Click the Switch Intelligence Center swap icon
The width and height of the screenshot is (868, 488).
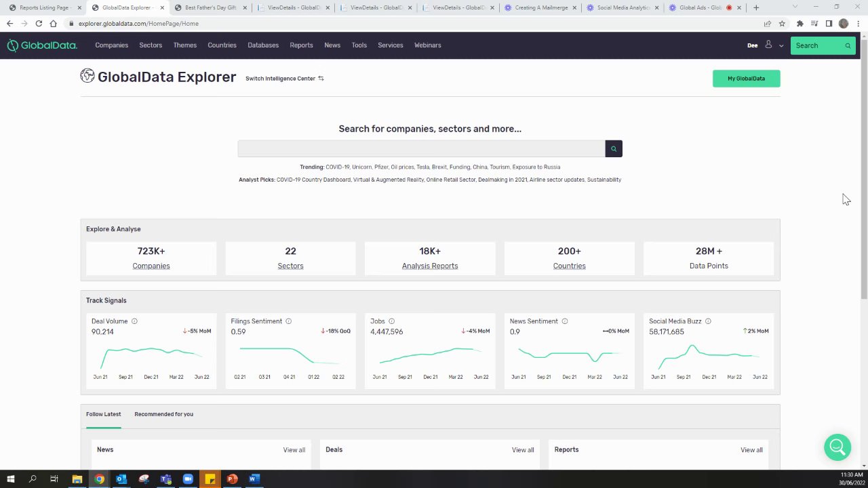[x=321, y=79]
